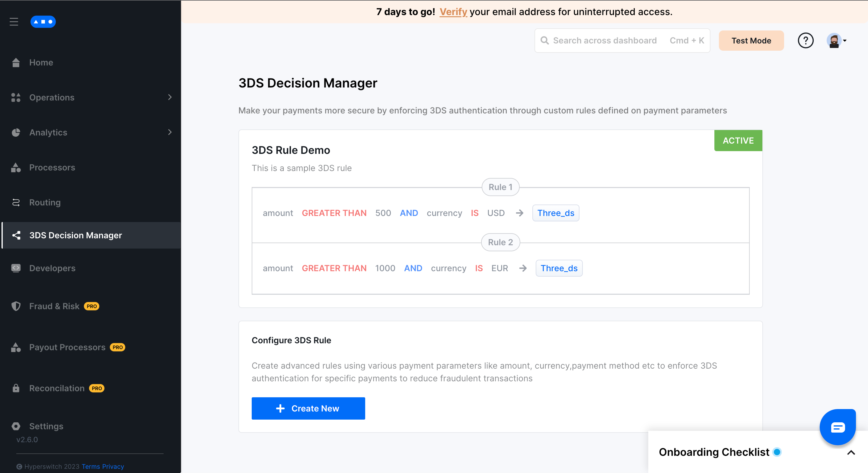Expand the Onboarding Checklist panel
This screenshot has height=473, width=868.
click(x=851, y=452)
